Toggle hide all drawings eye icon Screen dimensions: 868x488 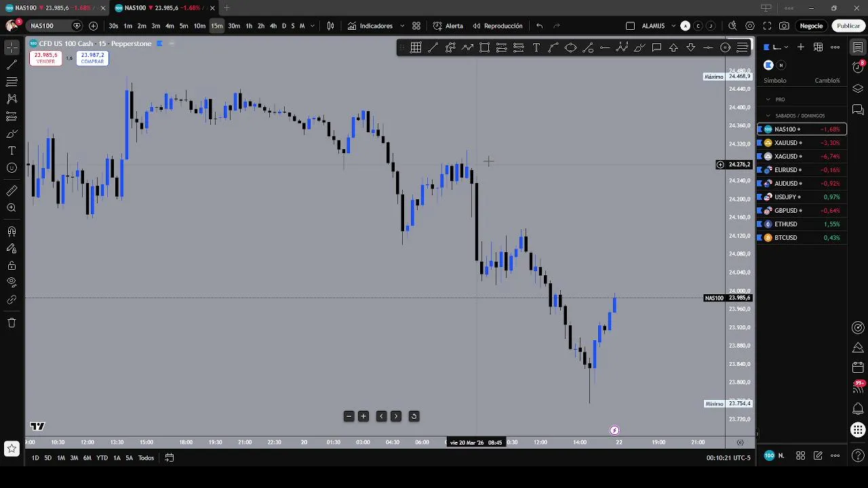pyautogui.click(x=12, y=283)
